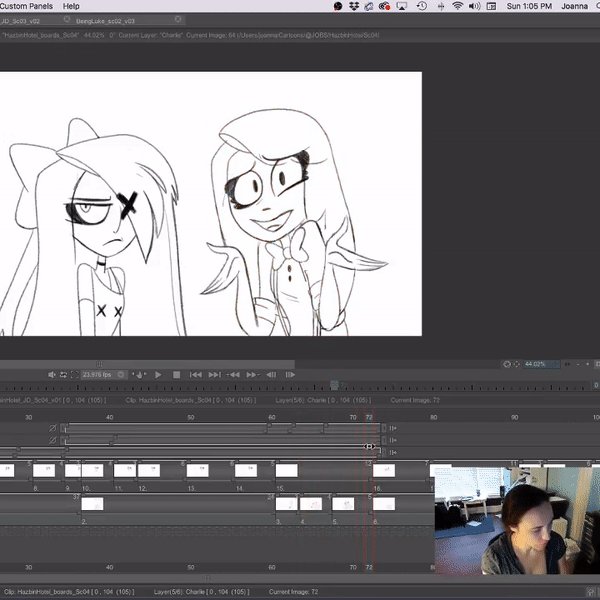This screenshot has width=600, height=600.
Task: Toggle the second layer's disabled visibility icon
Action: pos(53,440)
